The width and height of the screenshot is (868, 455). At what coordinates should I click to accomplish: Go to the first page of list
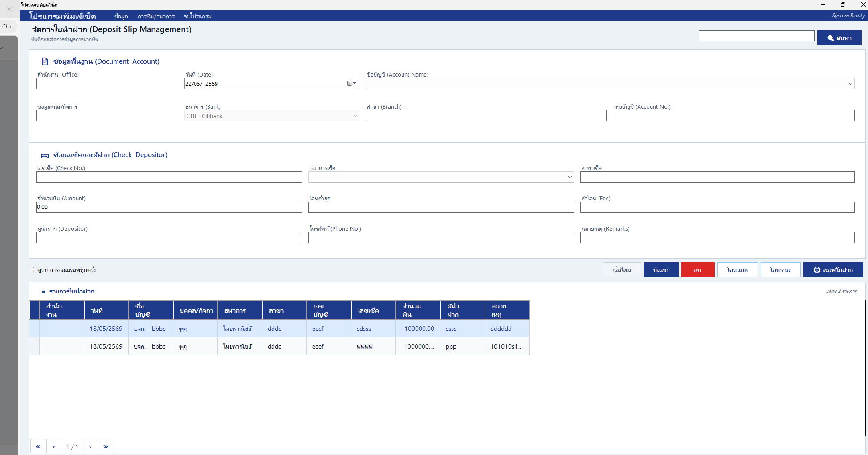pos(38,447)
